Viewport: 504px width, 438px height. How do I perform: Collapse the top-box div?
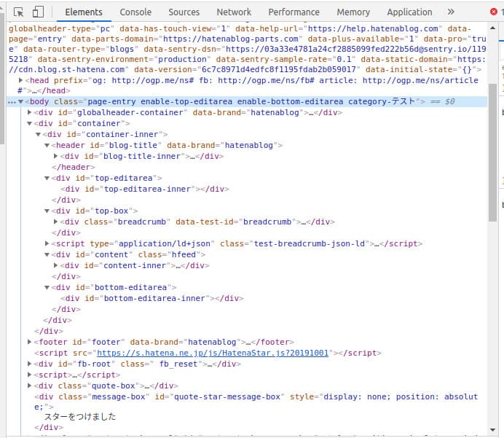pyautogui.click(x=47, y=211)
